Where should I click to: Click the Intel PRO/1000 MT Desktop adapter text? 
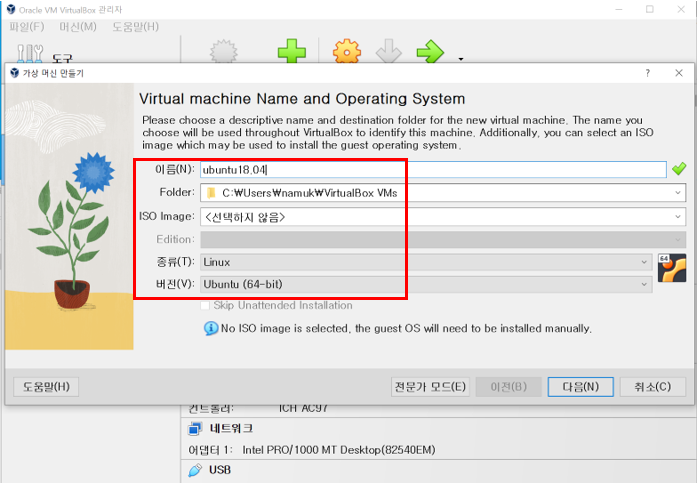click(x=338, y=450)
